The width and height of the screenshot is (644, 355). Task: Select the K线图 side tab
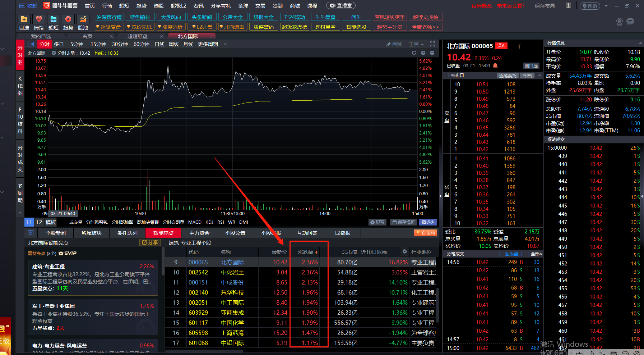(x=20, y=86)
